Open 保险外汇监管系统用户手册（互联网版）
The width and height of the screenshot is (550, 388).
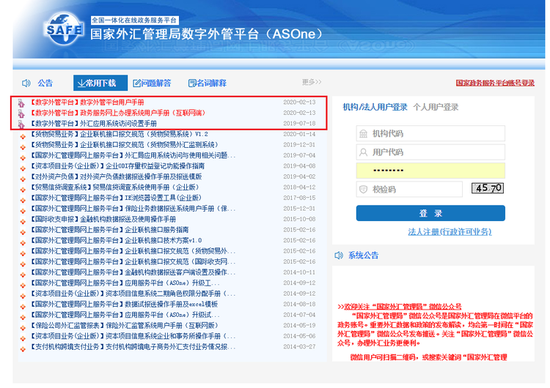(125, 325)
